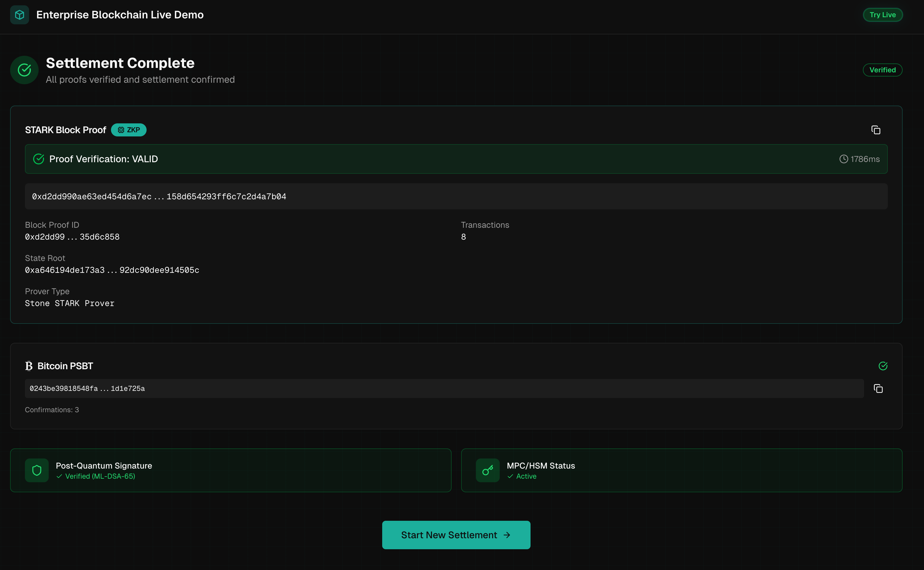This screenshot has height=570, width=924.
Task: Click the Transactions value 8
Action: [463, 237]
